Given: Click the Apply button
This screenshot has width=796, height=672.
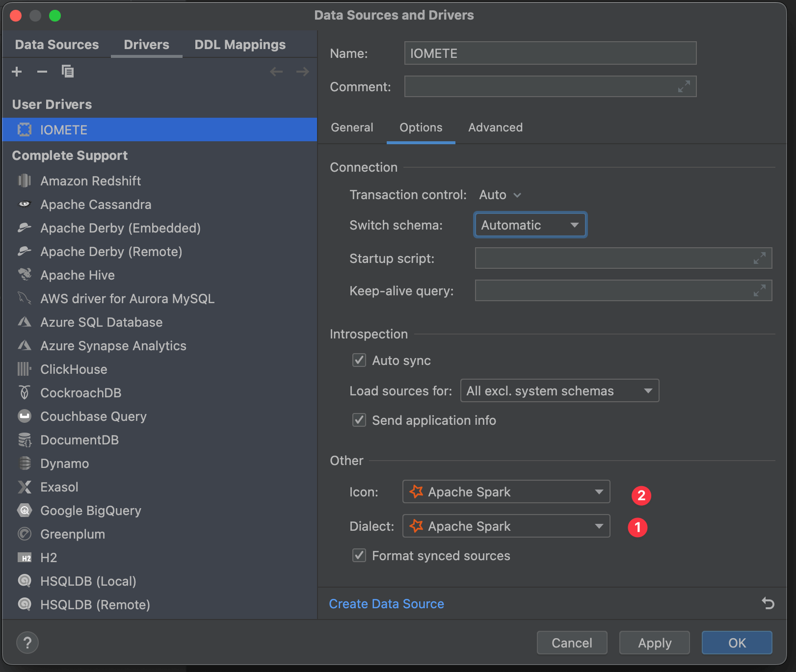Looking at the screenshot, I should [x=654, y=643].
